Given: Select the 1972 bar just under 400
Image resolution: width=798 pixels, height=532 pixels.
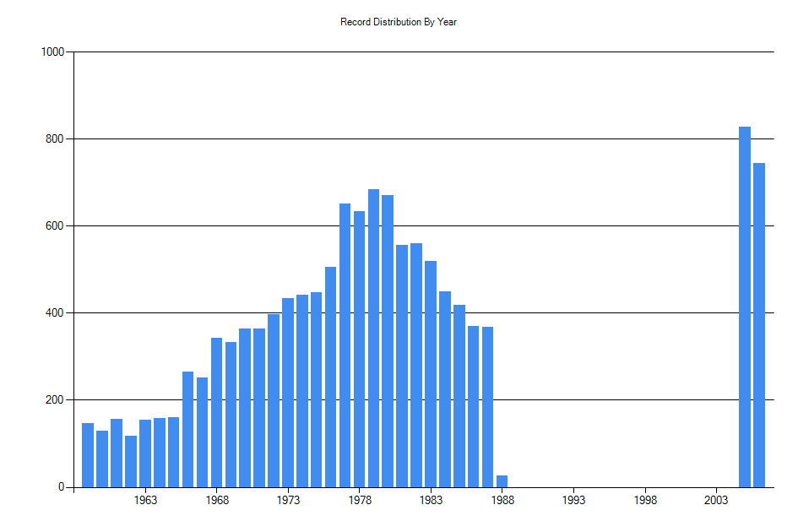Looking at the screenshot, I should [274, 401].
